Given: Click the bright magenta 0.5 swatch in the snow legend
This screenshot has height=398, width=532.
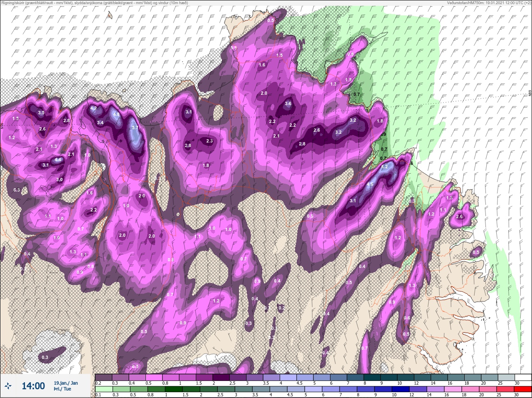Looking at the screenshot, I should (154, 377).
